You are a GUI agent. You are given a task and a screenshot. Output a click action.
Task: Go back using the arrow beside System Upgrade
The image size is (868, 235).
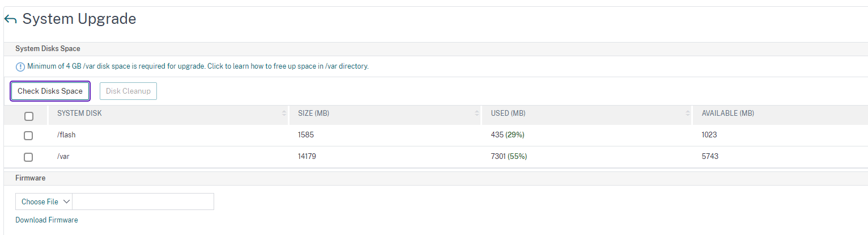10,20
